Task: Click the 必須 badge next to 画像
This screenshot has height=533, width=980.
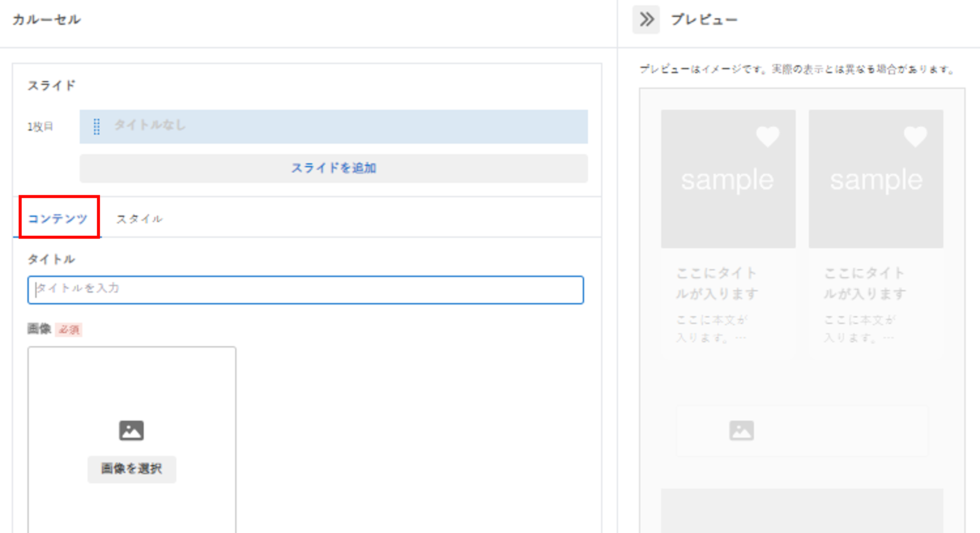Action: pyautogui.click(x=68, y=330)
